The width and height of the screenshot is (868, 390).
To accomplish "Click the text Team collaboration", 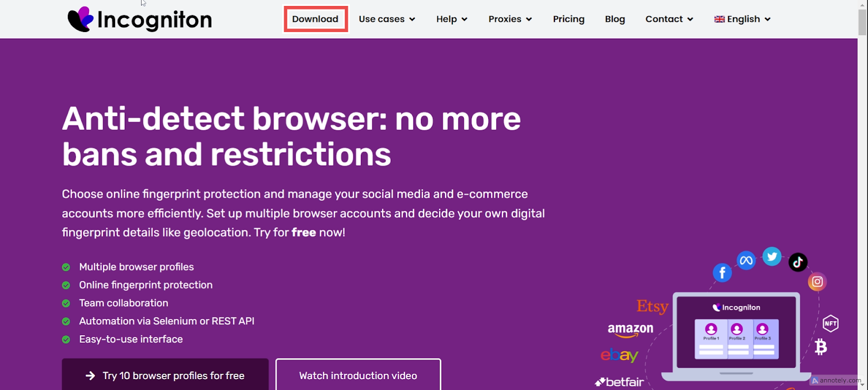I will [124, 303].
